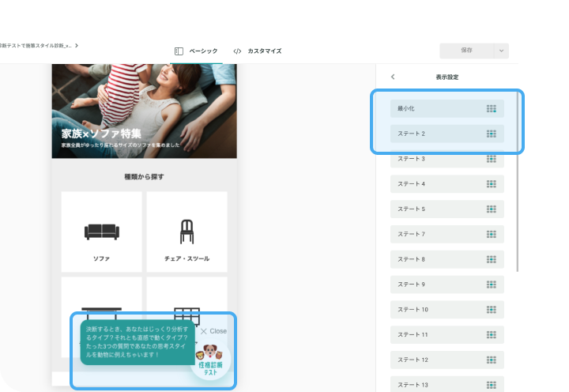Open position grid for ステート 3
The height and width of the screenshot is (392, 569).
(492, 159)
